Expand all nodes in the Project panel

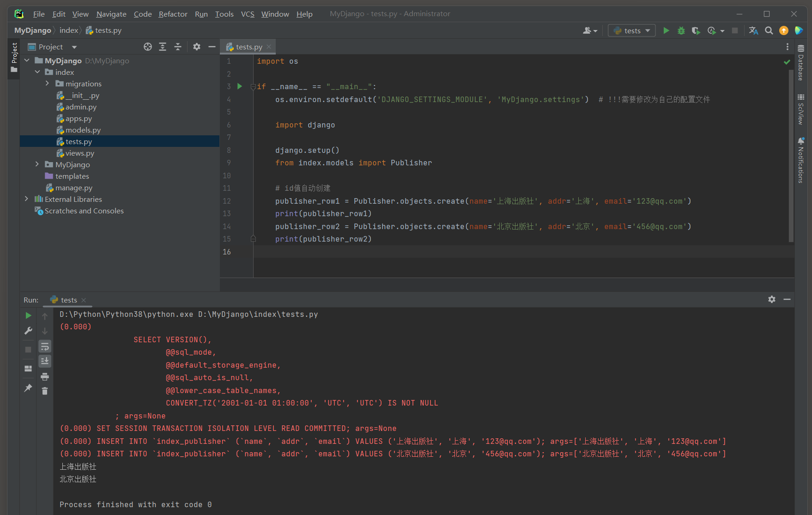(x=163, y=47)
